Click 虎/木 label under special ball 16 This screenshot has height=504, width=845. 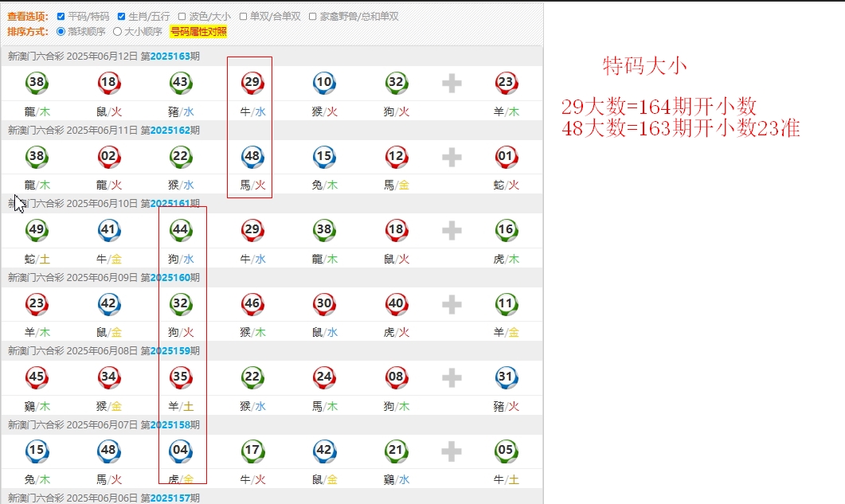pyautogui.click(x=506, y=260)
